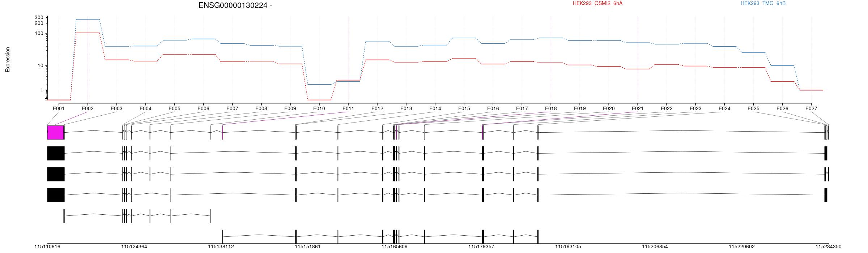Click exon label E024
This screenshot has height=253, width=868.
(724, 108)
